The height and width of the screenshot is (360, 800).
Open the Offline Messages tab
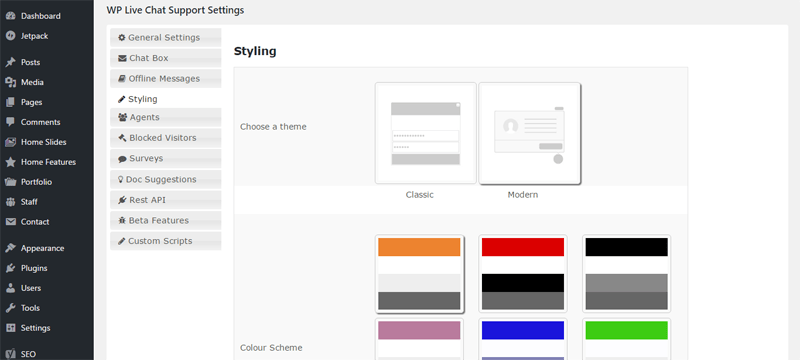[166, 79]
